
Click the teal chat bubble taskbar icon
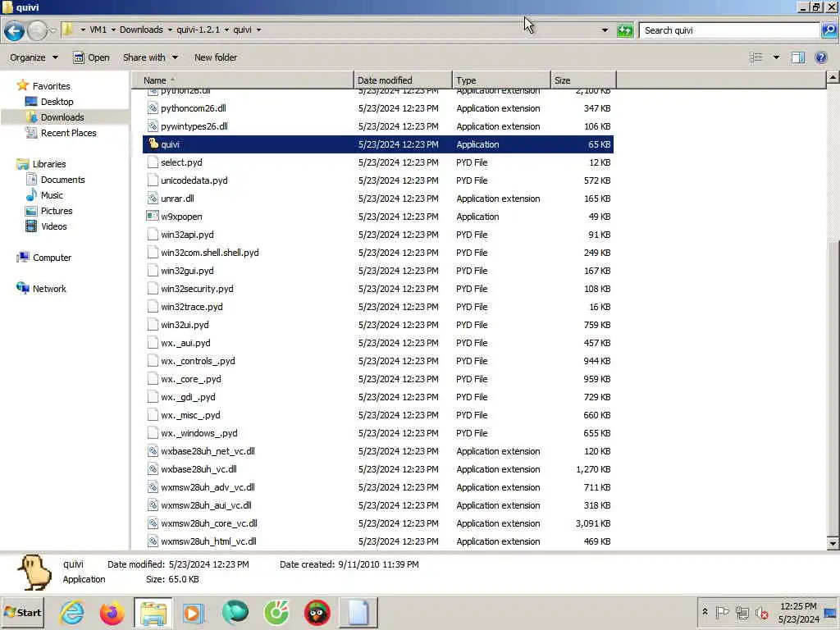tap(235, 613)
